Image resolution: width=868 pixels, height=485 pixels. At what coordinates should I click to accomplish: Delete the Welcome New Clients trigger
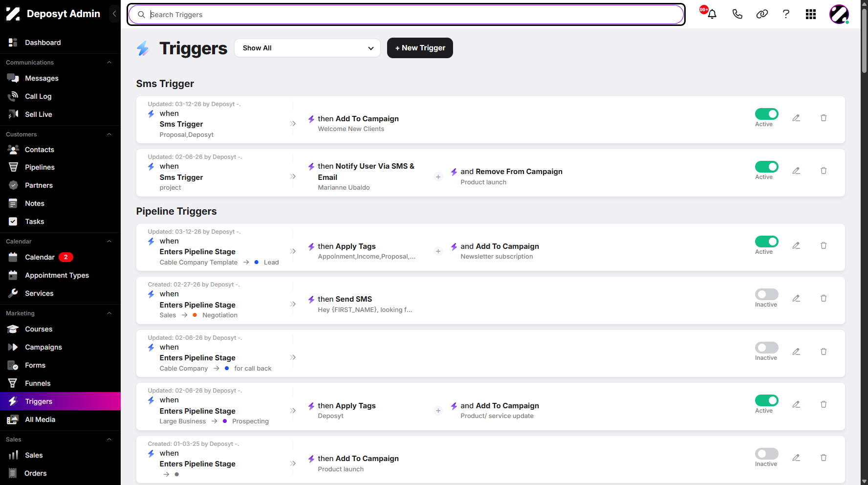coord(824,118)
